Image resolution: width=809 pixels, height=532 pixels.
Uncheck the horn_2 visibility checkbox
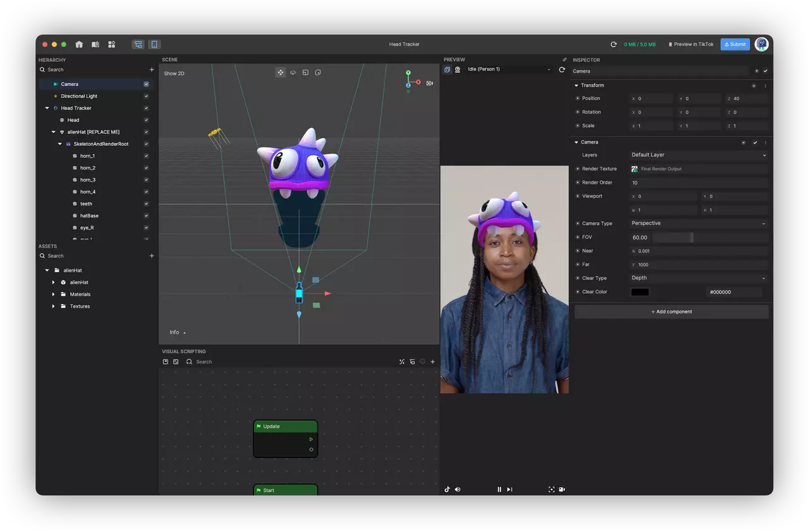coord(146,167)
